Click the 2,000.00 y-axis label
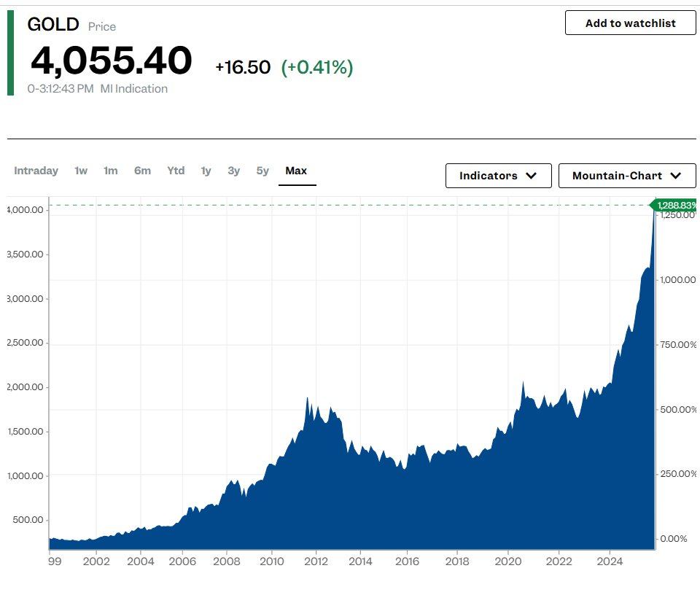Image resolution: width=700 pixels, height=595 pixels. [26, 387]
